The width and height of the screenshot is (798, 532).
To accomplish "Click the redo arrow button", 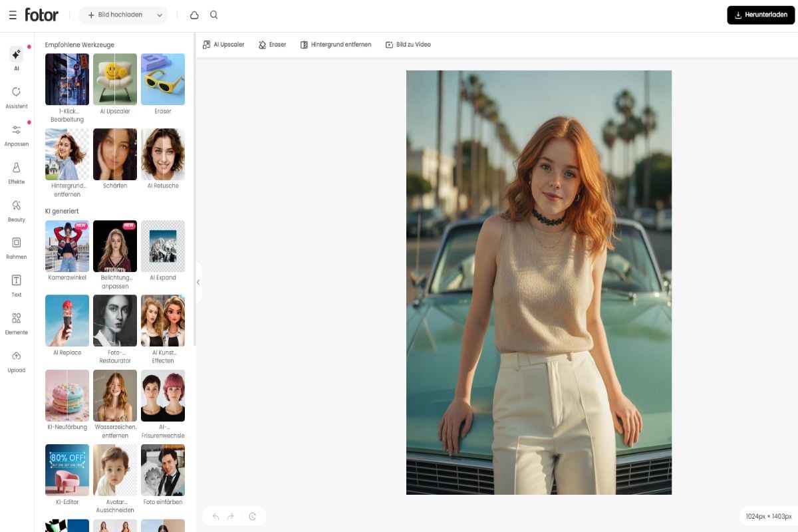I will 231,516.
